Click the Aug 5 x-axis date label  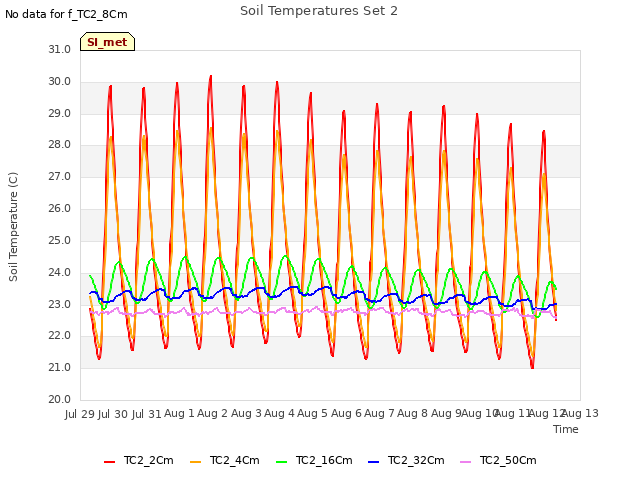click(312, 414)
